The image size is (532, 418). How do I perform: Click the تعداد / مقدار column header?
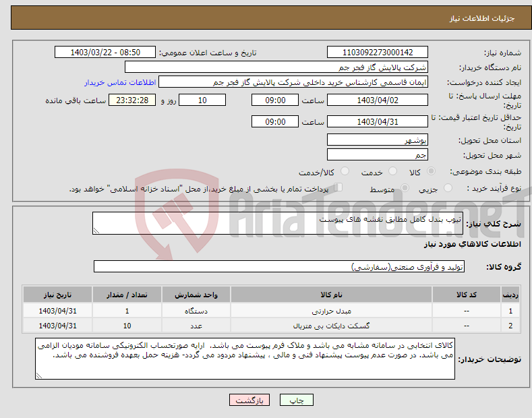[127, 295]
